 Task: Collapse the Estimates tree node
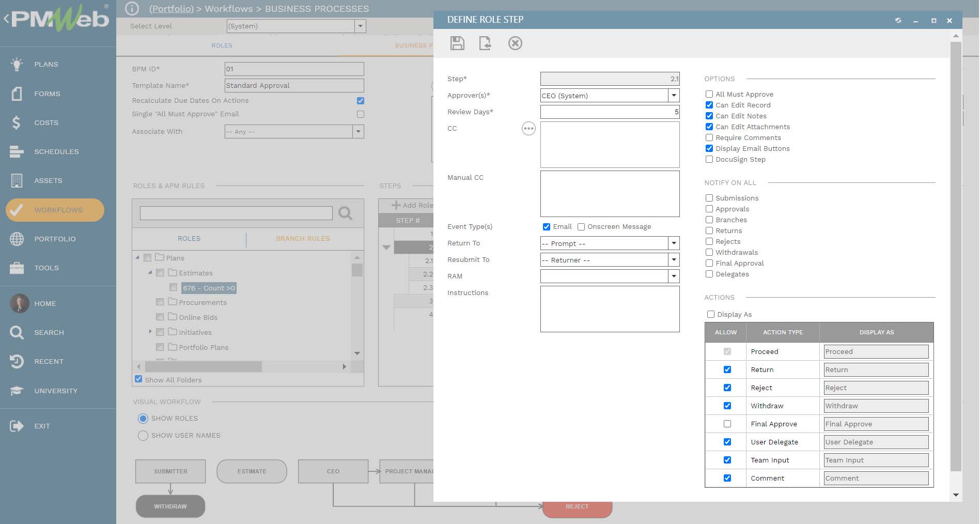click(150, 272)
